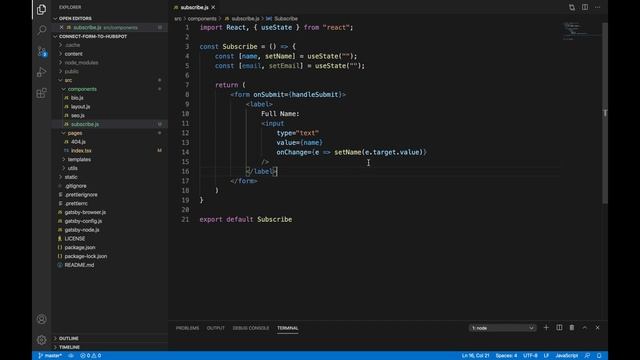Close the subscribe.js editor tab

tap(213, 7)
